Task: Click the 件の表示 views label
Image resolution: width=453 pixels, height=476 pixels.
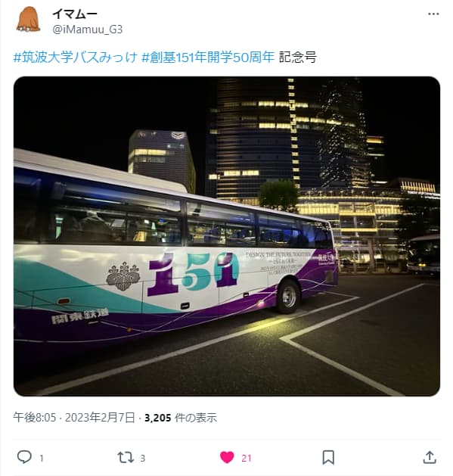Action: pyautogui.click(x=196, y=418)
